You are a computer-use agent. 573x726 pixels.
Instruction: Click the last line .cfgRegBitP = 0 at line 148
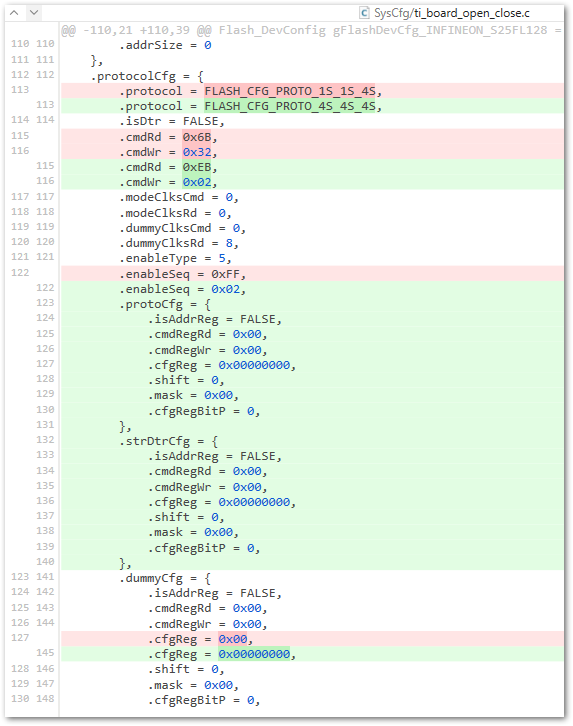tap(204, 700)
